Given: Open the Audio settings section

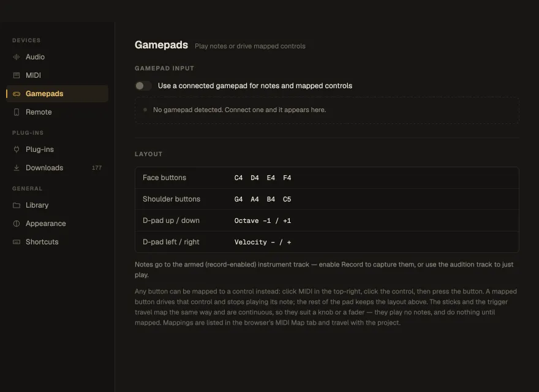Looking at the screenshot, I should 58,57.
